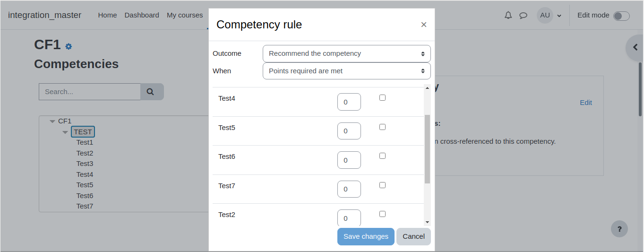Open the help question mark button
Viewport: 644px width, 252px height.
[x=619, y=229]
